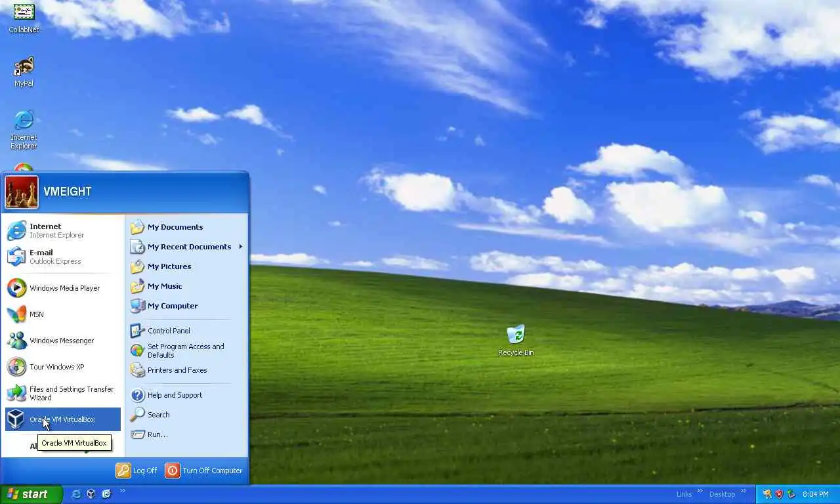Open the CollabNet desktop shortcut
The image size is (840, 504).
coord(24,18)
